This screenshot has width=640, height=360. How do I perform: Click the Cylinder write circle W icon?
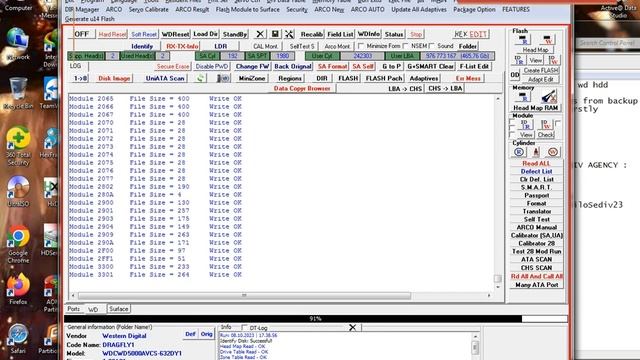pyautogui.click(x=553, y=152)
